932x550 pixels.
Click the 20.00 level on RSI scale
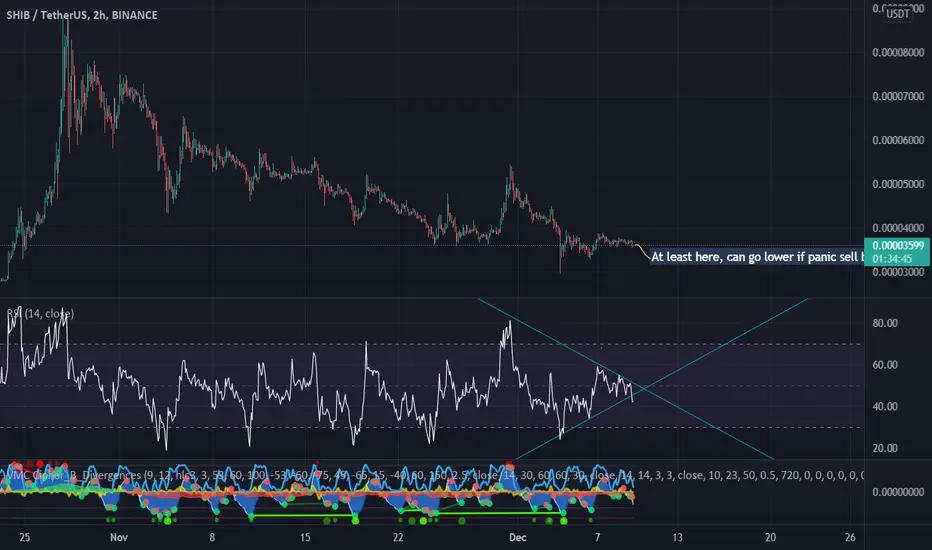[885, 448]
